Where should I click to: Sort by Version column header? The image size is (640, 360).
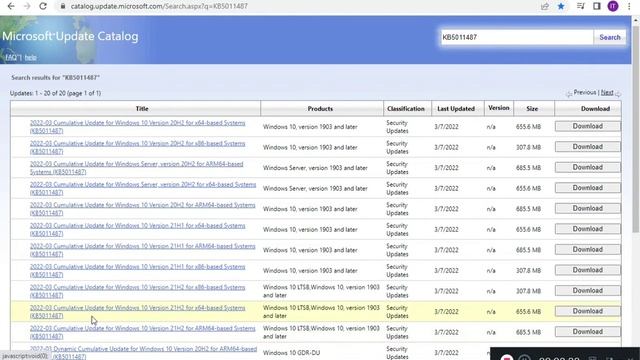coord(499,108)
